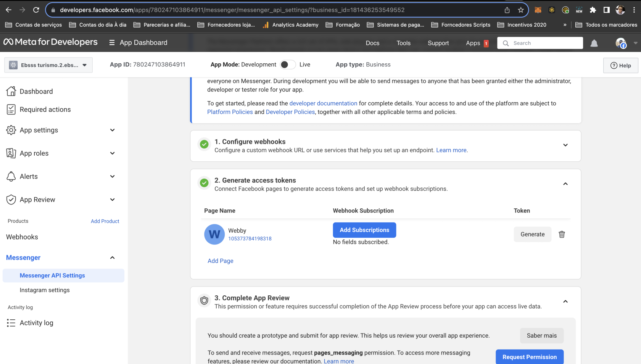Expand the Configure webhooks panel
The image size is (641, 364).
click(x=565, y=145)
